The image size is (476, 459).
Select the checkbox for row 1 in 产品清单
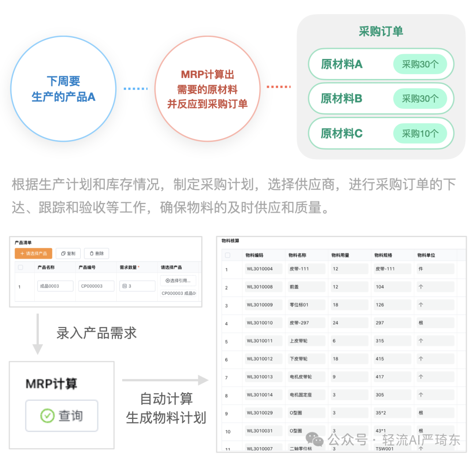[x=20, y=286]
